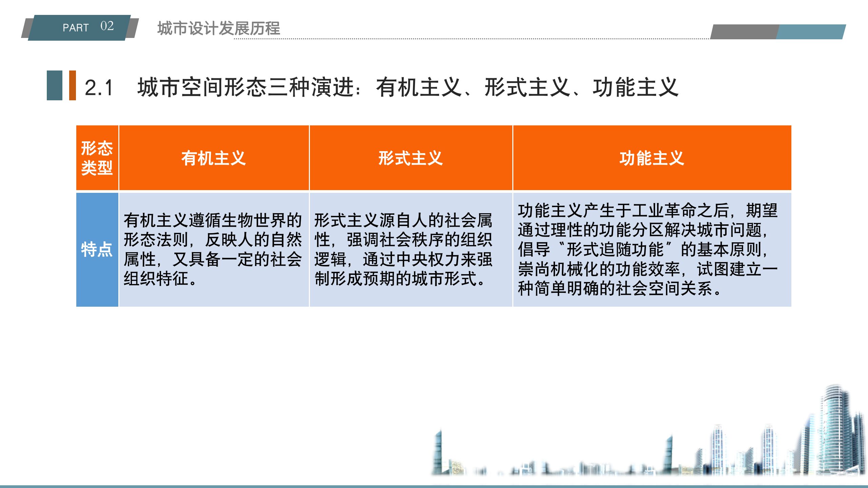Click the 形式主义 table header cell

(411, 158)
